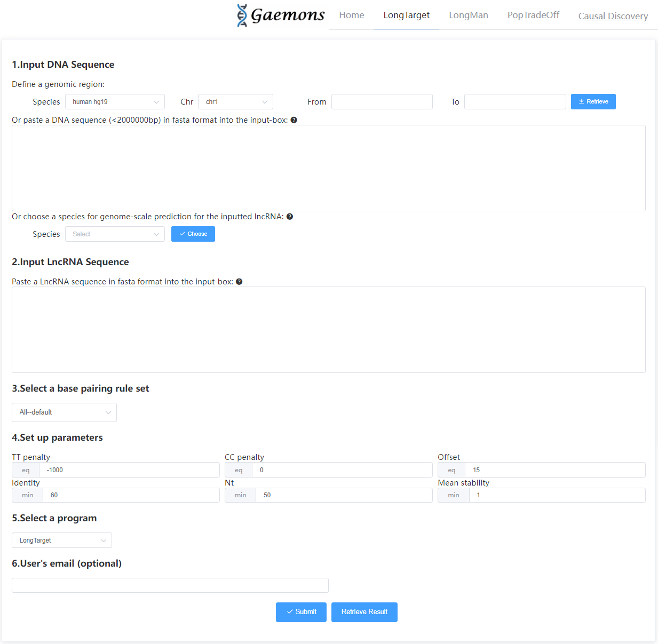The width and height of the screenshot is (658, 644).
Task: Click the Gaemons DNA helix logo
Action: click(x=242, y=15)
